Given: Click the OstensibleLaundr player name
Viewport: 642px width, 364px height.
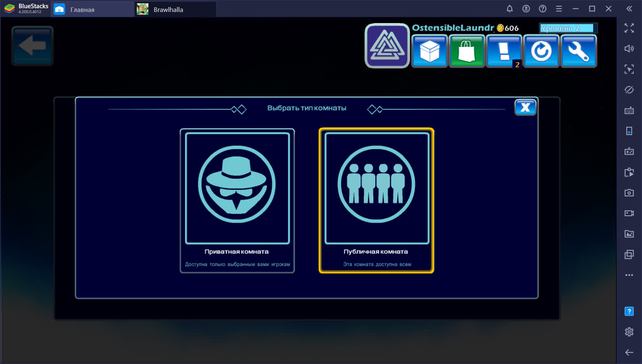Looking at the screenshot, I should coord(453,28).
